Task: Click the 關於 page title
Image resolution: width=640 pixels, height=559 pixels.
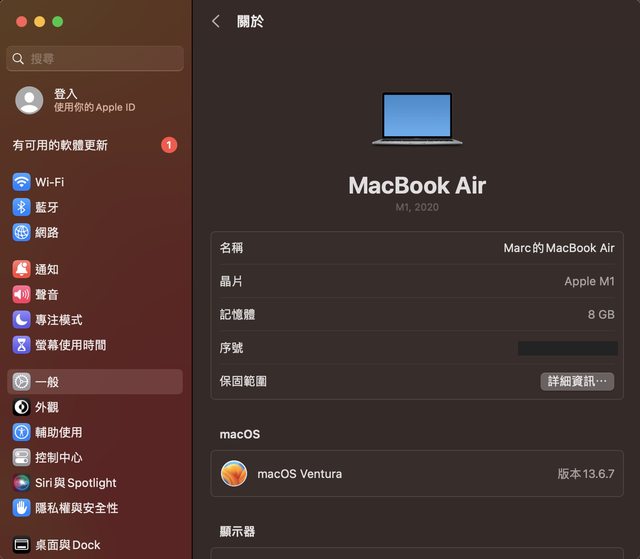Action: (x=250, y=22)
